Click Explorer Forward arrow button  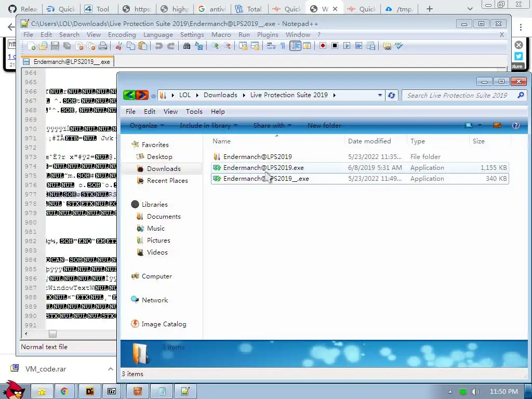(142, 95)
